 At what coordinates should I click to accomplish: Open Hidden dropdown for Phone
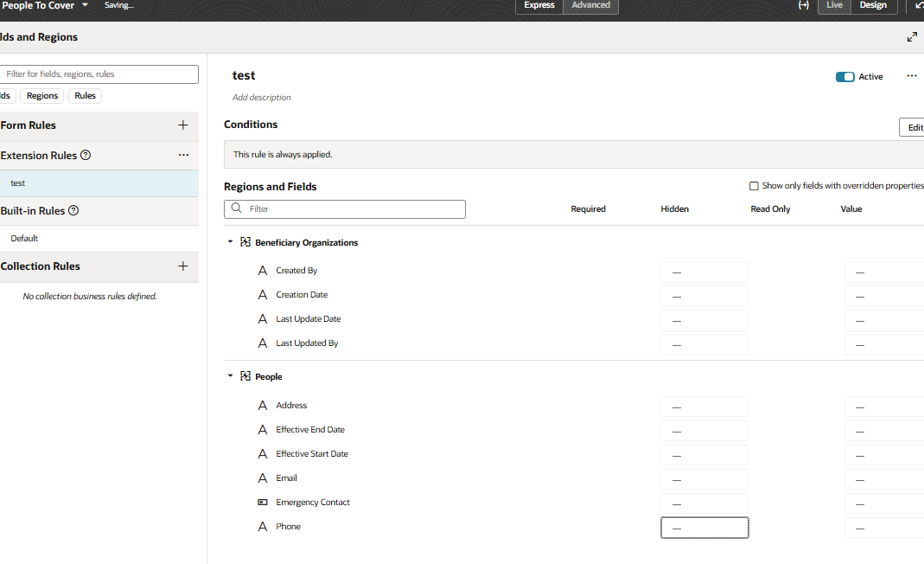pyautogui.click(x=704, y=528)
